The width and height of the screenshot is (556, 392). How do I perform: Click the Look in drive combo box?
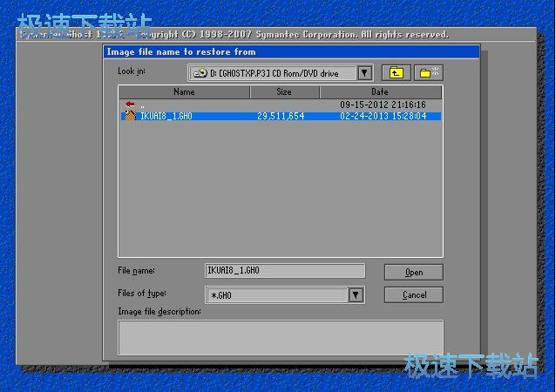280,73
